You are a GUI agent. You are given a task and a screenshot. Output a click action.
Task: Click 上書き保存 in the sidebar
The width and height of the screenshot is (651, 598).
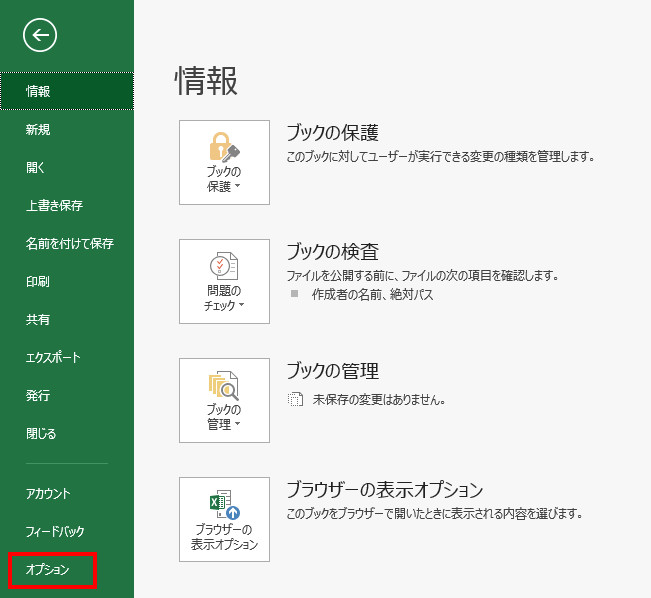[67, 205]
